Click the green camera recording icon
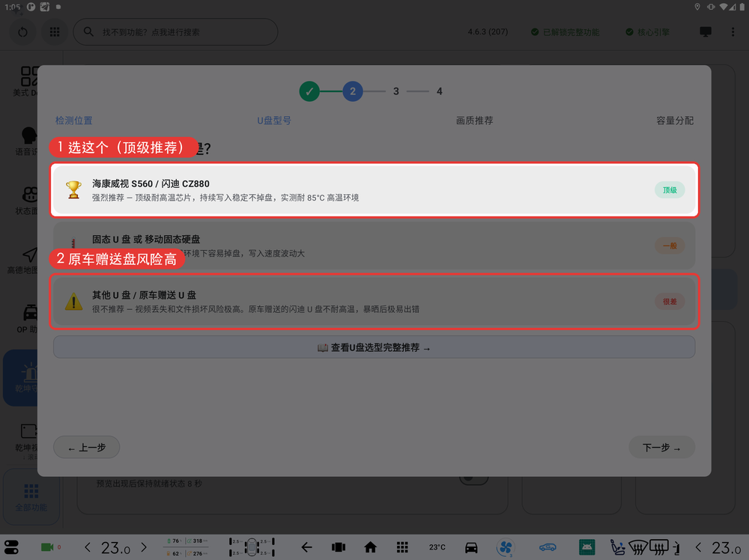Image resolution: width=749 pixels, height=560 pixels. (x=47, y=547)
